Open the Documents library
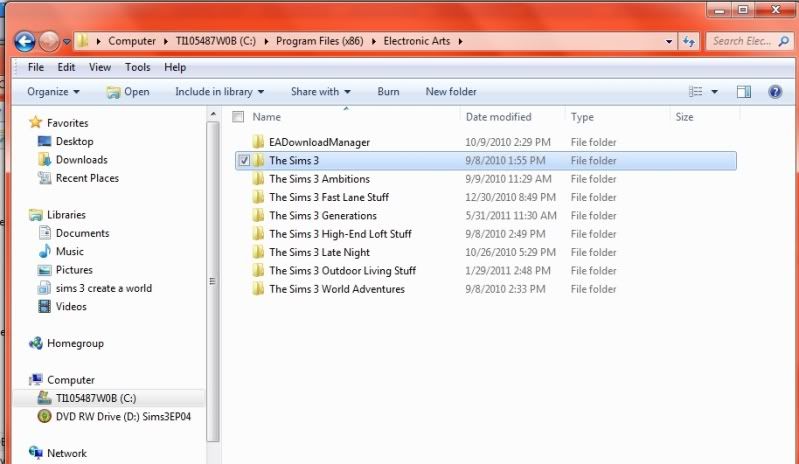The image size is (799, 464). tap(83, 233)
